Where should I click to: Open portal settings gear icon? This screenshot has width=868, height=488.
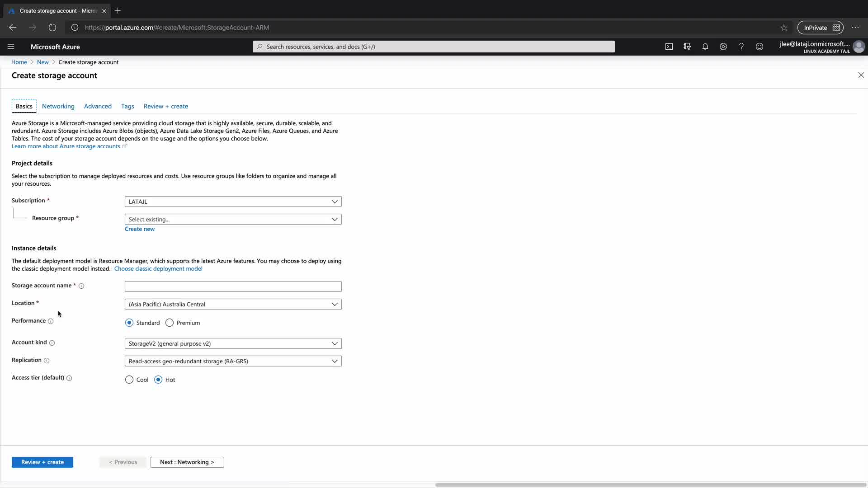point(723,47)
